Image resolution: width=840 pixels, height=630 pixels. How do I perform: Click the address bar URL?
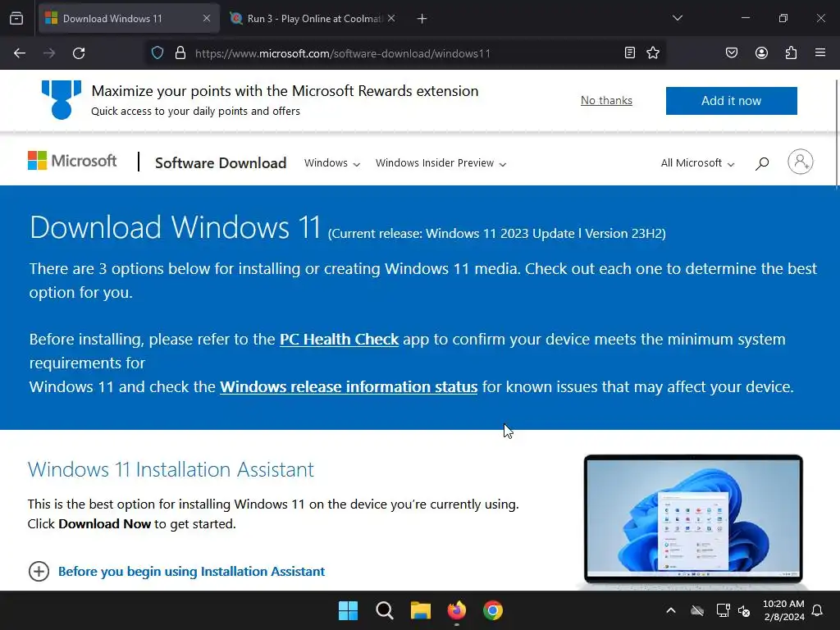click(343, 53)
